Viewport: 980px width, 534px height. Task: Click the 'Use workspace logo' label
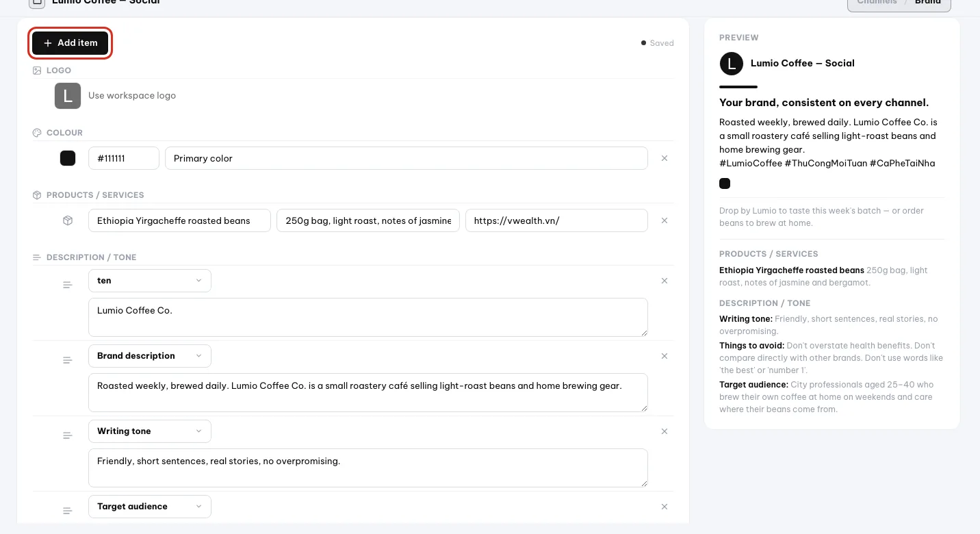click(x=132, y=96)
